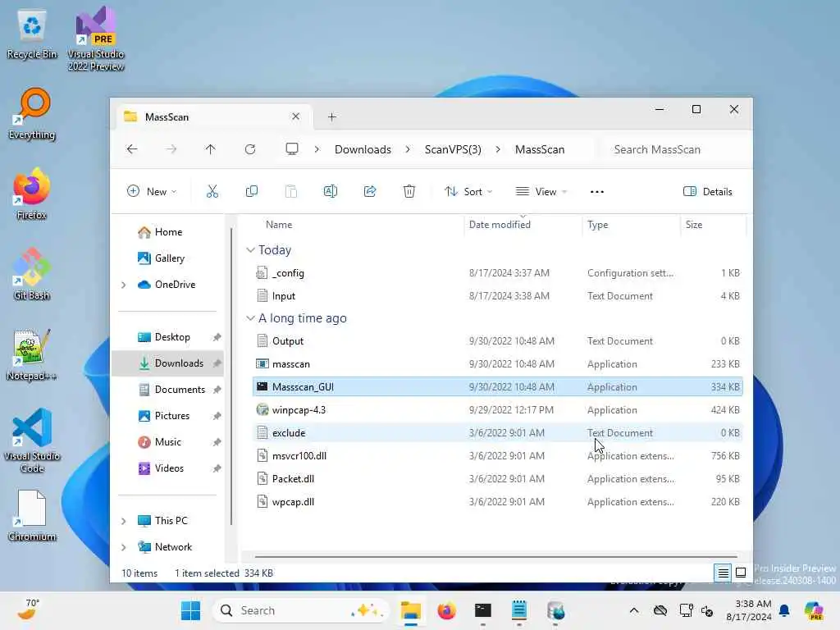Expand This PC in navigation pane
Viewport: 840px width, 630px height.
pyautogui.click(x=124, y=521)
